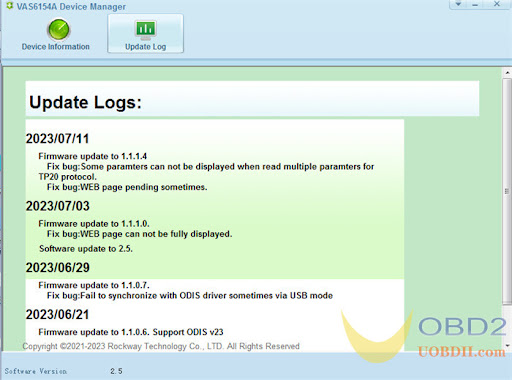Click the Software Version label in status bar
The height and width of the screenshot is (380, 512).
coord(35,371)
